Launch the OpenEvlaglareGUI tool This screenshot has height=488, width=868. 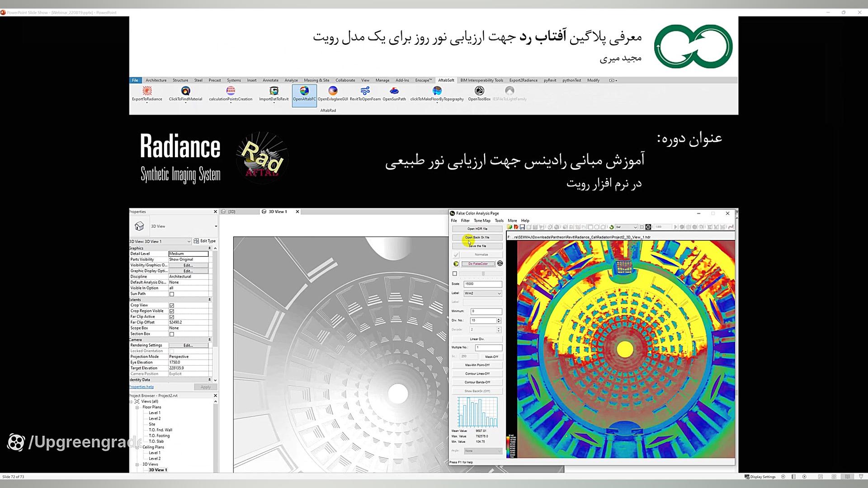tap(333, 94)
